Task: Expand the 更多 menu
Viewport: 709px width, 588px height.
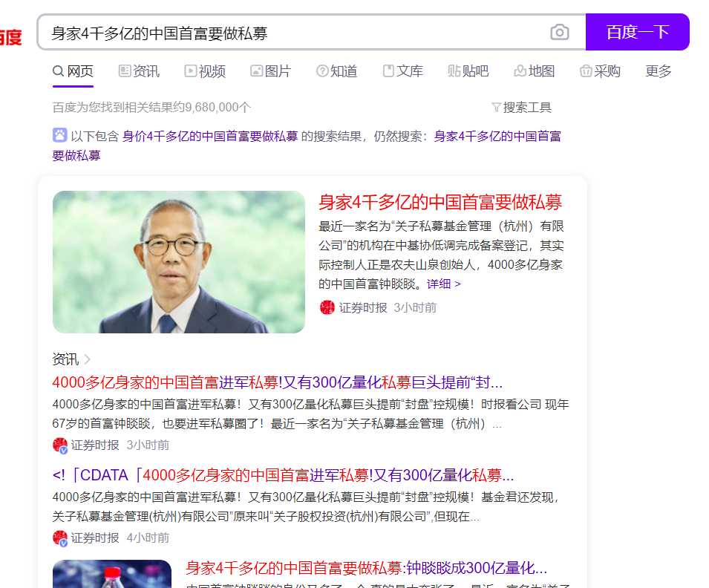Action: pyautogui.click(x=659, y=71)
